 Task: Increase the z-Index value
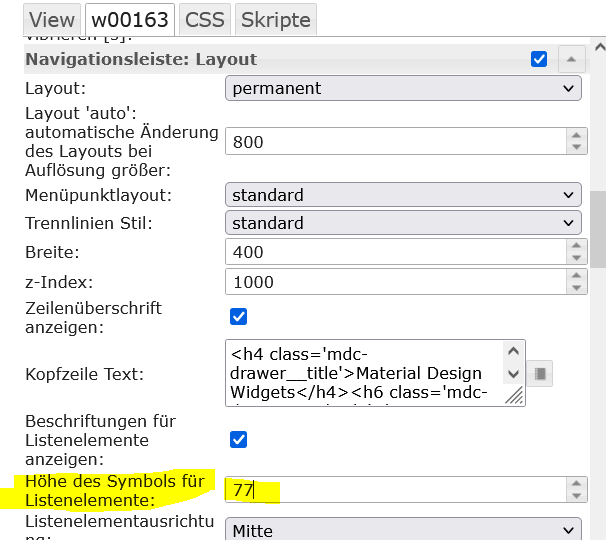(x=577, y=276)
